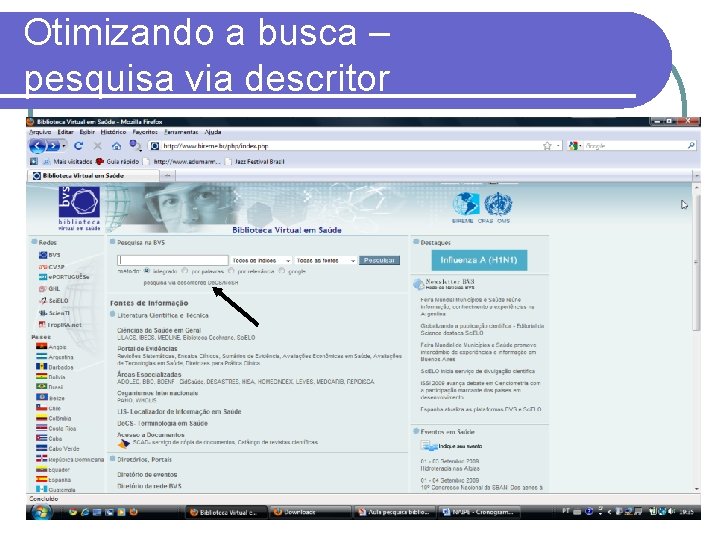Click the volume icon in system tray
The image size is (720, 540).
672,511
